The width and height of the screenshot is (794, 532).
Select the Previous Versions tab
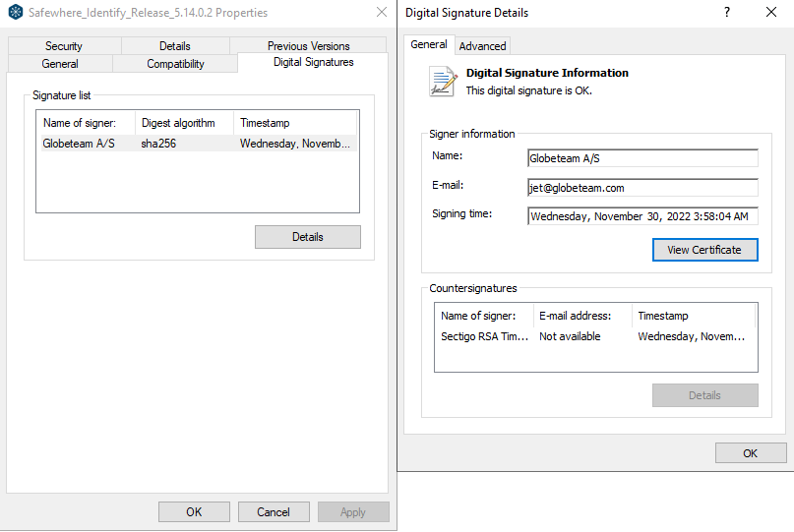308,46
